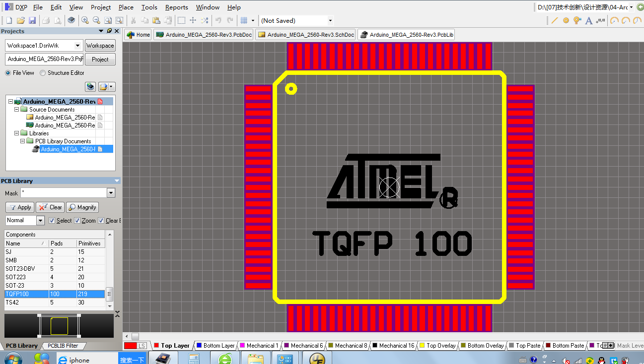Collapse the Source Documents folder
The width and height of the screenshot is (644, 364).
tap(17, 109)
